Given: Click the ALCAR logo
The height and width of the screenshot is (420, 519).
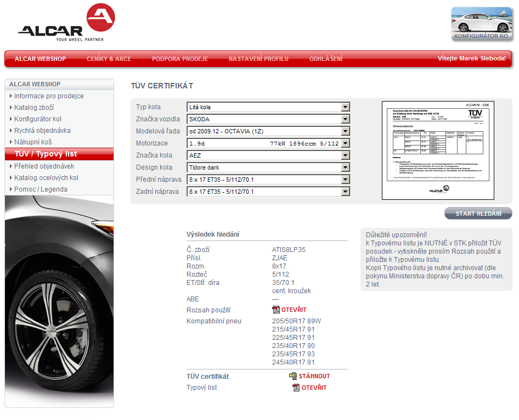Looking at the screenshot, I should coord(66,23).
